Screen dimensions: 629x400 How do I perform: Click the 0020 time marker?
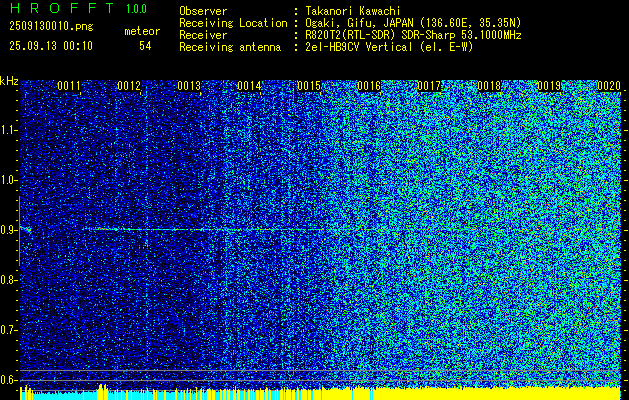click(609, 86)
